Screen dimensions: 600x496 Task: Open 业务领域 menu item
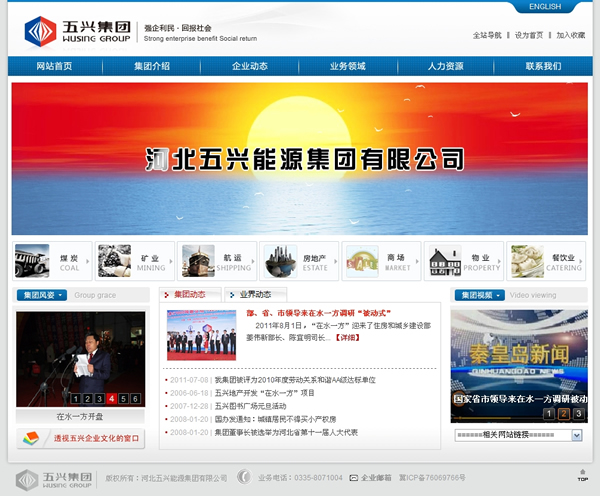click(x=348, y=66)
